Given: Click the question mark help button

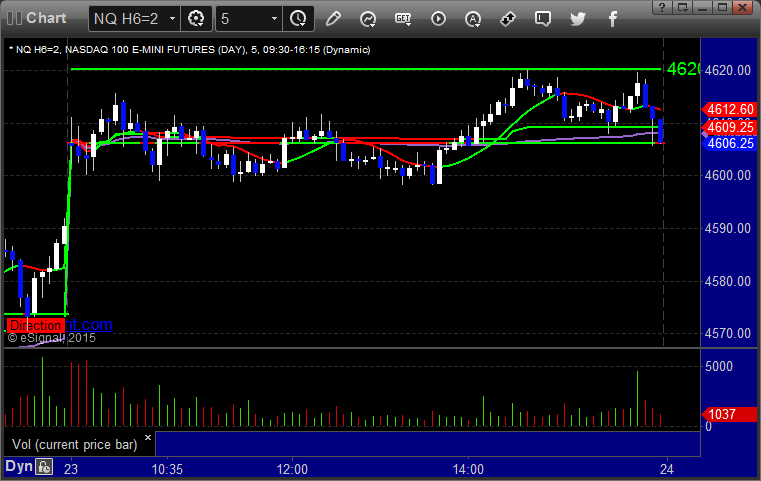Looking at the screenshot, I should click(x=662, y=7).
